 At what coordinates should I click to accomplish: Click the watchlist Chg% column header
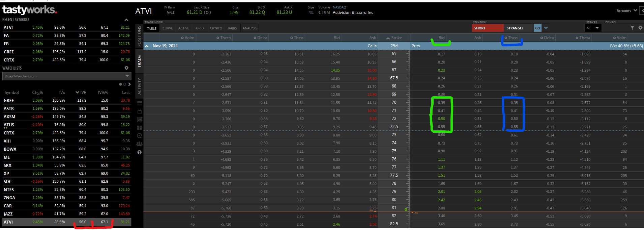pos(37,93)
